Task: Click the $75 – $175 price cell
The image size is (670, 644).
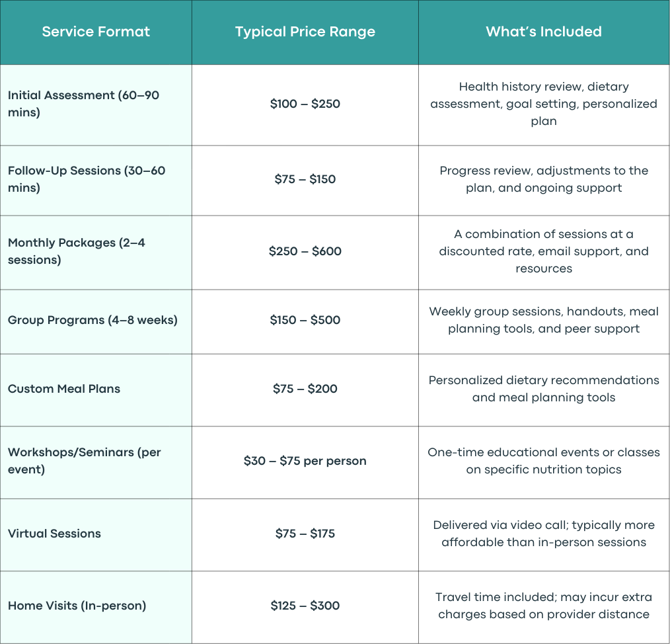Action: point(305,534)
